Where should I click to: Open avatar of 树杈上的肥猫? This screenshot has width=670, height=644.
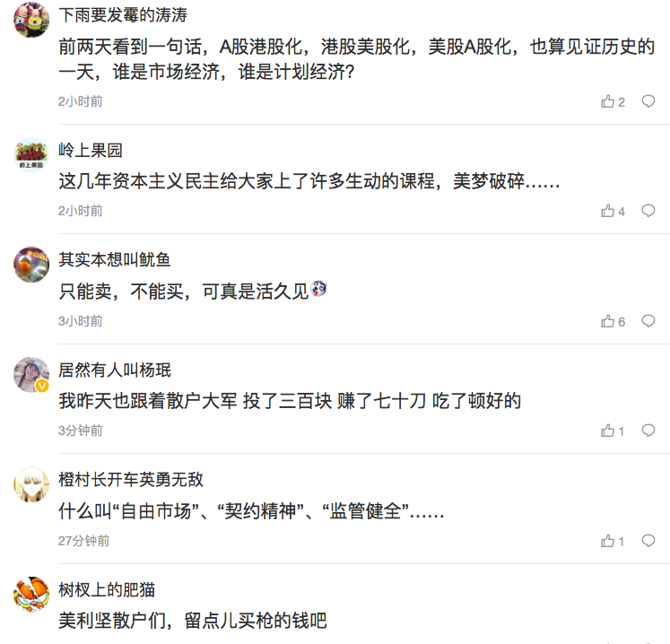pyautogui.click(x=31, y=595)
